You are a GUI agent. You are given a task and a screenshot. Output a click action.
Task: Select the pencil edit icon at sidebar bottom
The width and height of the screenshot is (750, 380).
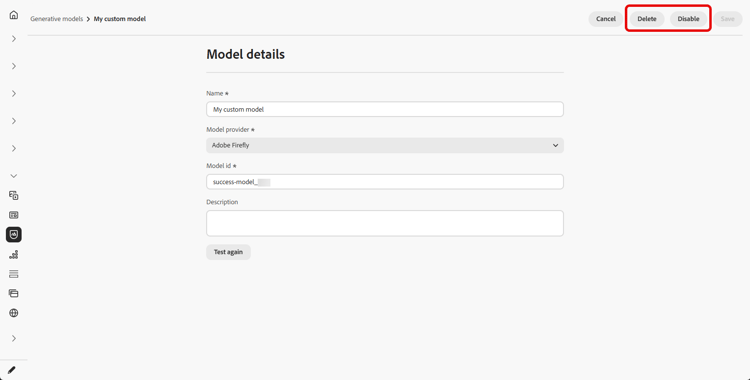(x=12, y=370)
